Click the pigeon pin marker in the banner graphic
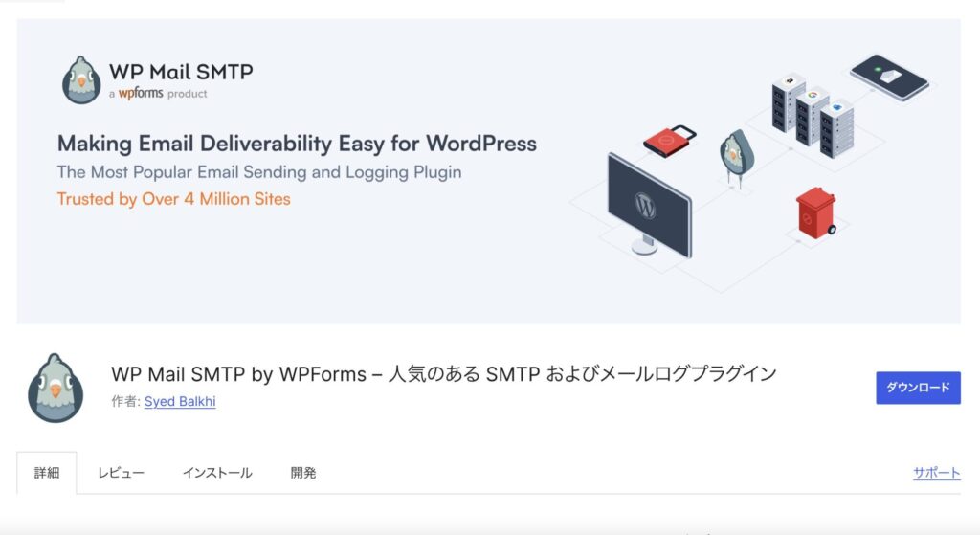The height and width of the screenshot is (535, 980). coord(737,158)
